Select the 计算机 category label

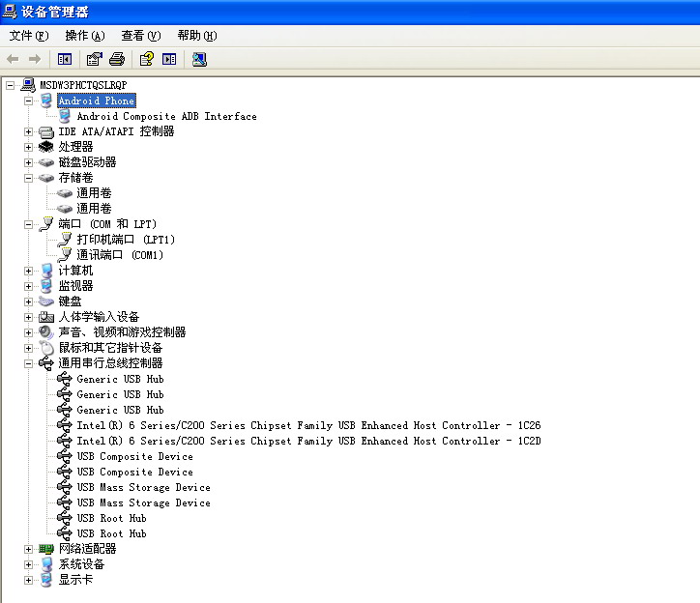[75, 271]
